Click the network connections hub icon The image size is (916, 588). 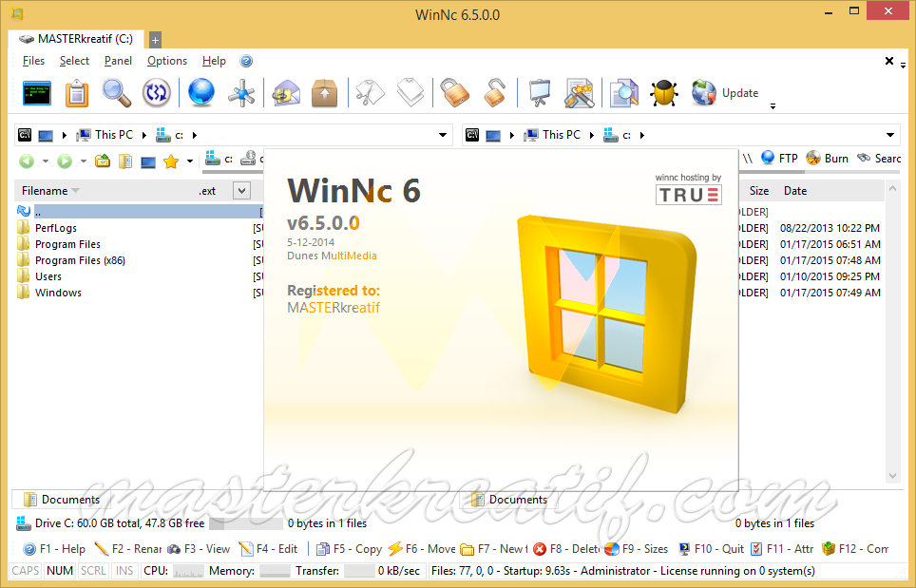tap(241, 93)
